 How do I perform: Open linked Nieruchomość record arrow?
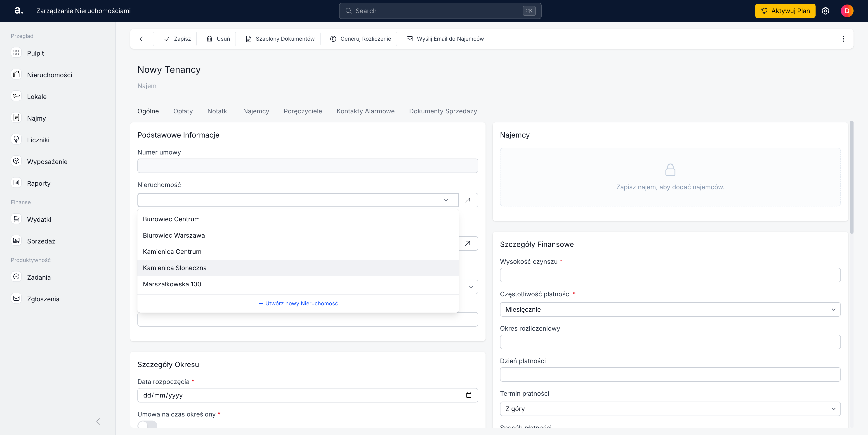(468, 200)
